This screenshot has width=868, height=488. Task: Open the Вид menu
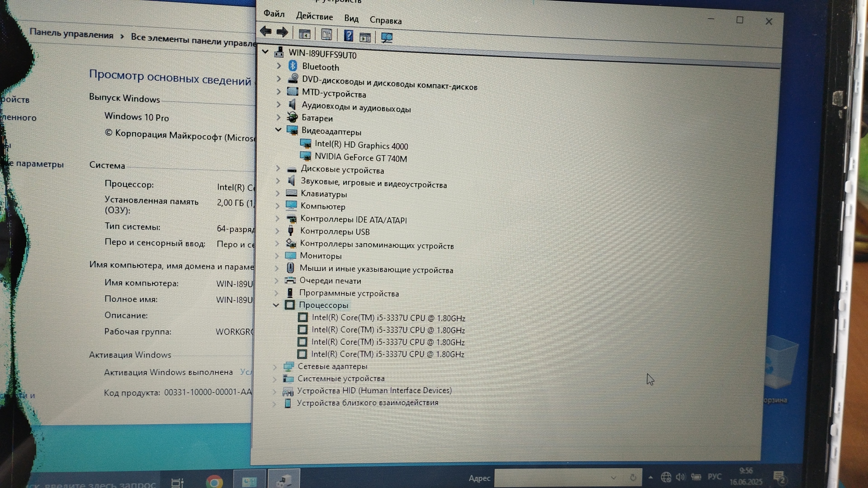pyautogui.click(x=351, y=19)
